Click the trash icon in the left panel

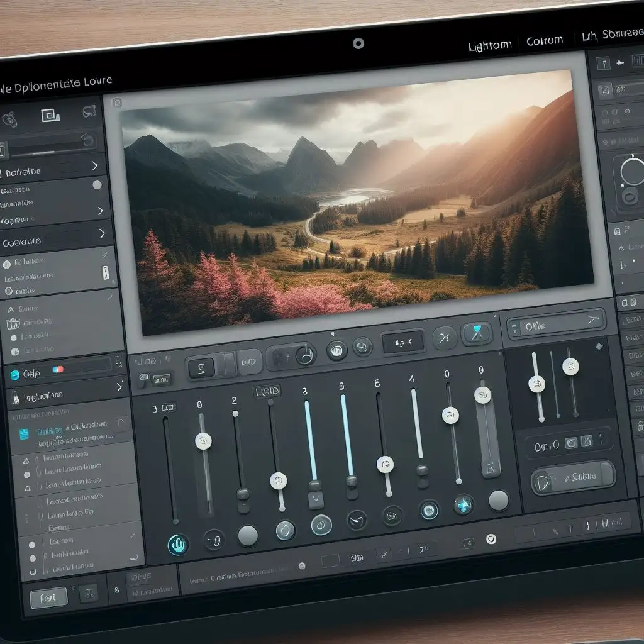(13, 323)
